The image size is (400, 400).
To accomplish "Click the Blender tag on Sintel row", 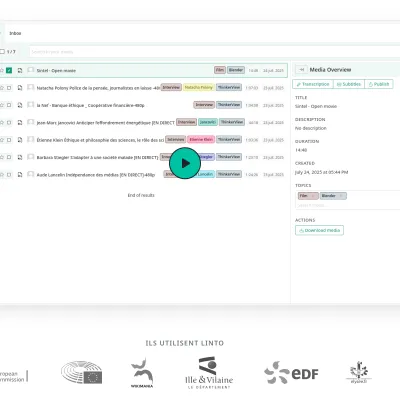I will point(236,70).
